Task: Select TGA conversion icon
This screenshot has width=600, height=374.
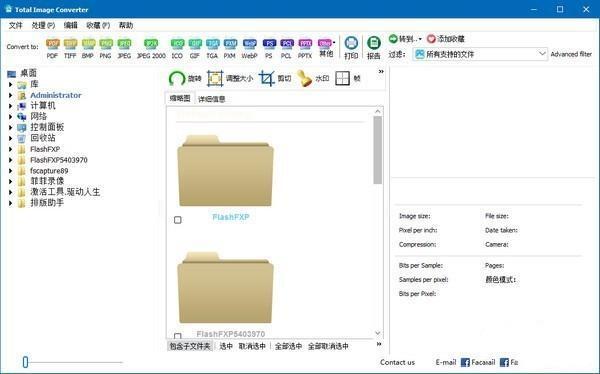Action: coord(212,48)
